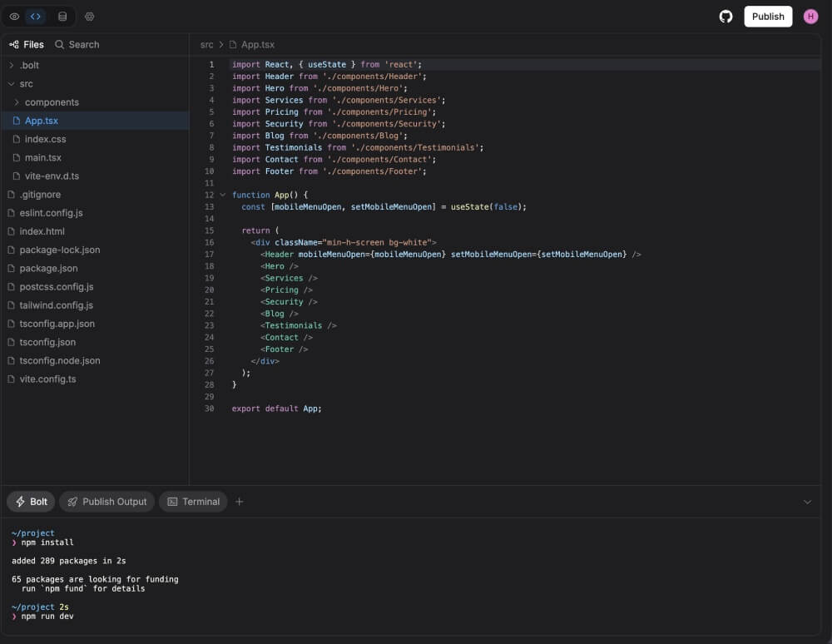Click the 'npm run dev' terminal line
This screenshot has height=644, width=832.
click(x=47, y=617)
